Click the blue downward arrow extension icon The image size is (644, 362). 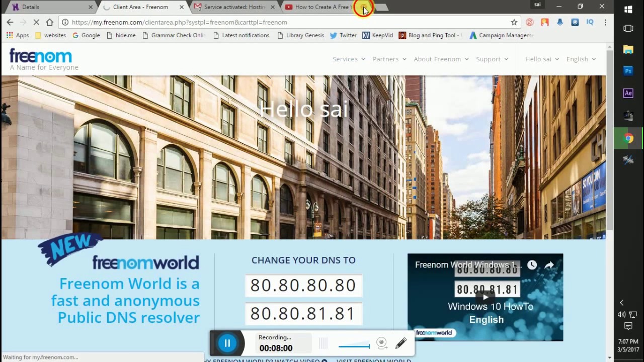click(559, 22)
